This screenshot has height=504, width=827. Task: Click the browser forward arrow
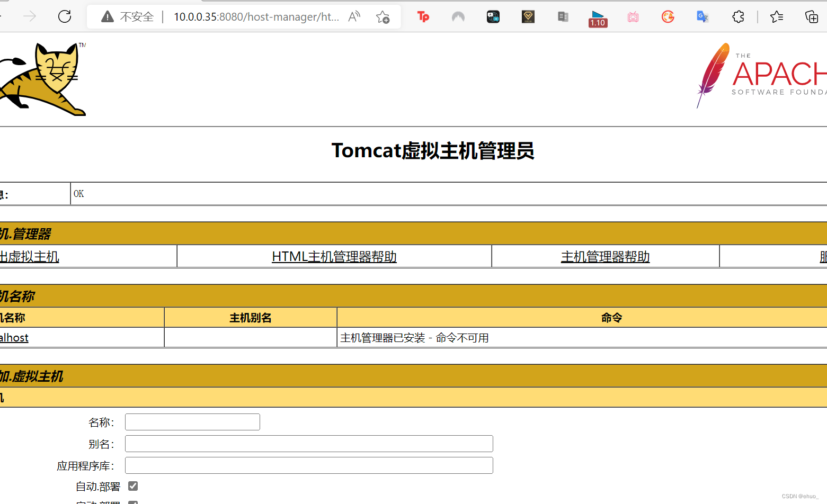(30, 16)
